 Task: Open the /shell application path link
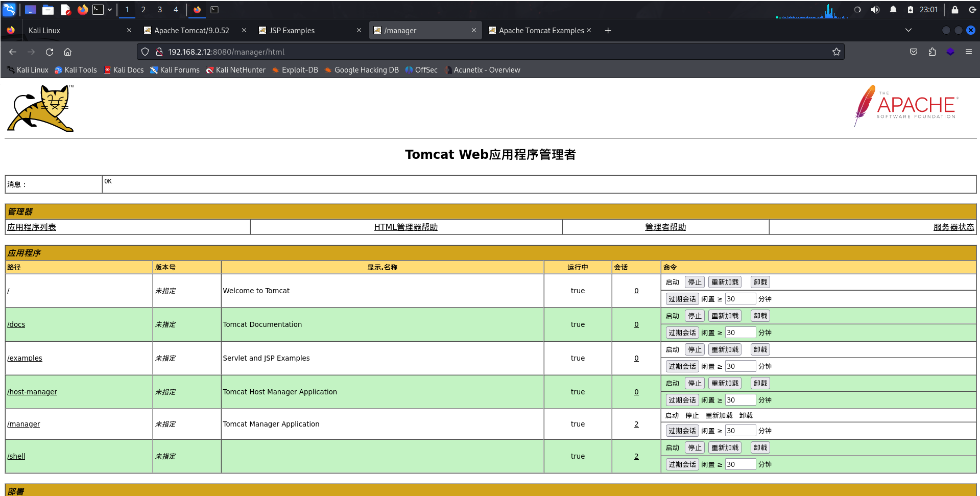(16, 456)
